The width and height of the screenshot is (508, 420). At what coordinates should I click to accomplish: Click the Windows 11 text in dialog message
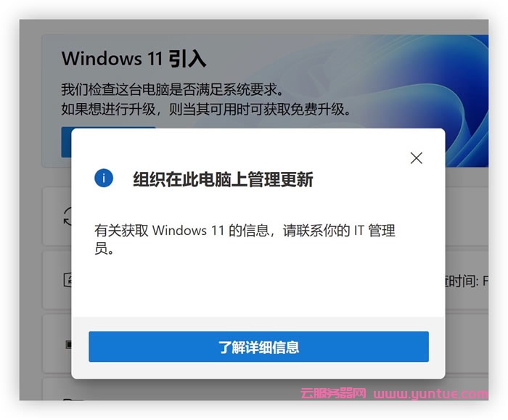click(x=188, y=231)
